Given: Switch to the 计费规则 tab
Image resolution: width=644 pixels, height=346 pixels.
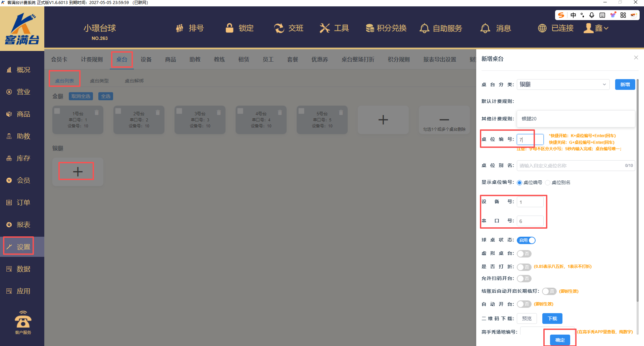Looking at the screenshot, I should coord(92,59).
